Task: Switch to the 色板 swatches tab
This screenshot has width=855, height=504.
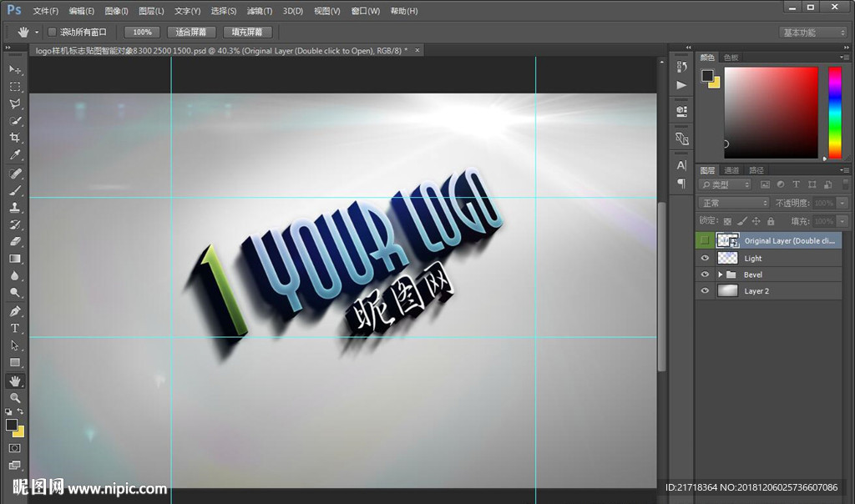Action: (731, 58)
